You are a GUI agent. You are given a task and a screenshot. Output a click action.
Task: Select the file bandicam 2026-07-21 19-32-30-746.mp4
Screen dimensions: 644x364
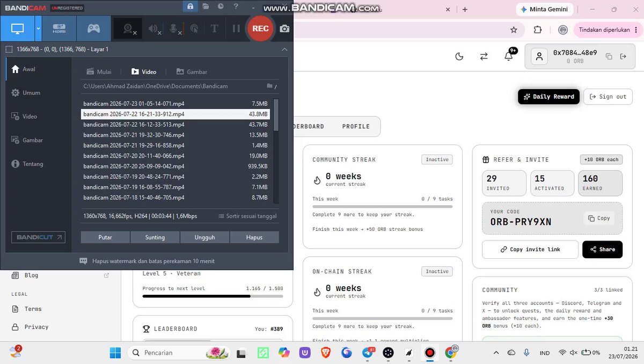tap(175, 135)
